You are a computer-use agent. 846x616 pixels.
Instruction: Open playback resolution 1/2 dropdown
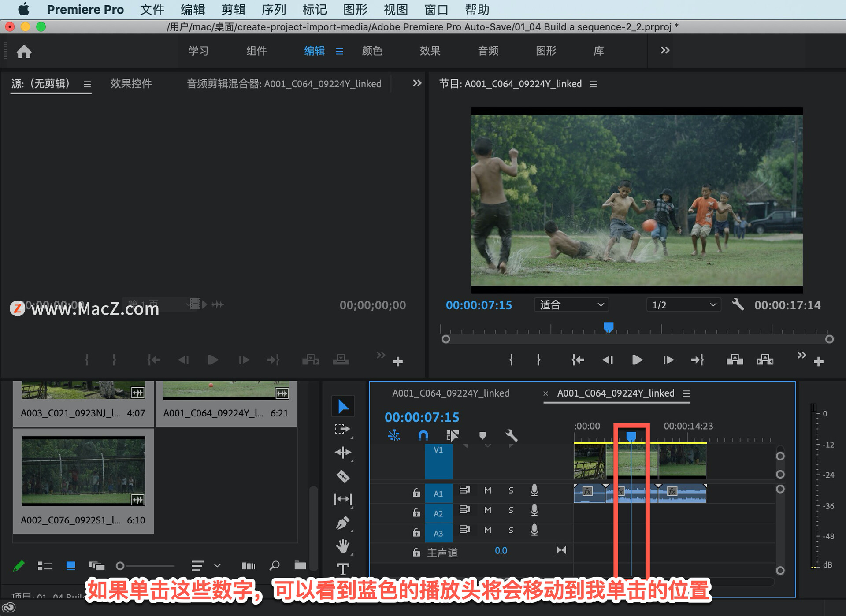pos(683,304)
